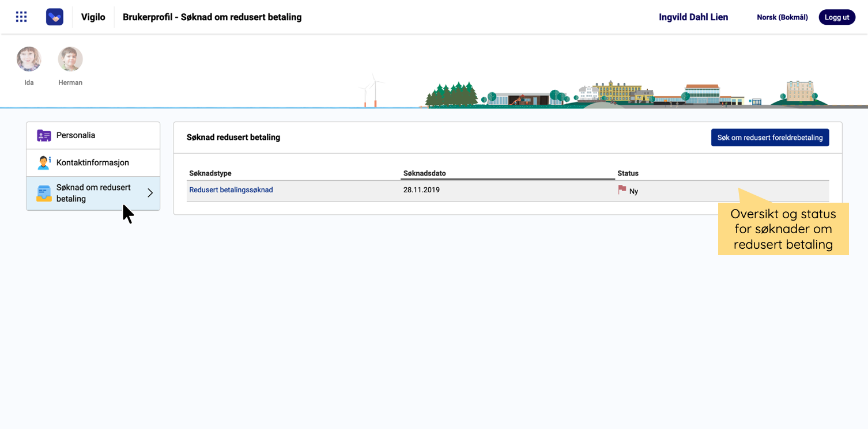
Task: Click the Vigilo app name text
Action: (93, 17)
